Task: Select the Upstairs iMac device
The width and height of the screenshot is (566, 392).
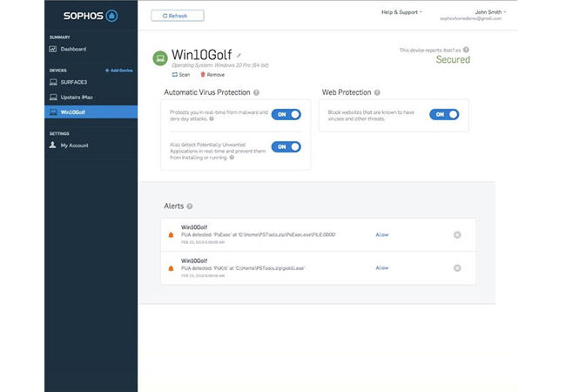Action: pyautogui.click(x=91, y=98)
